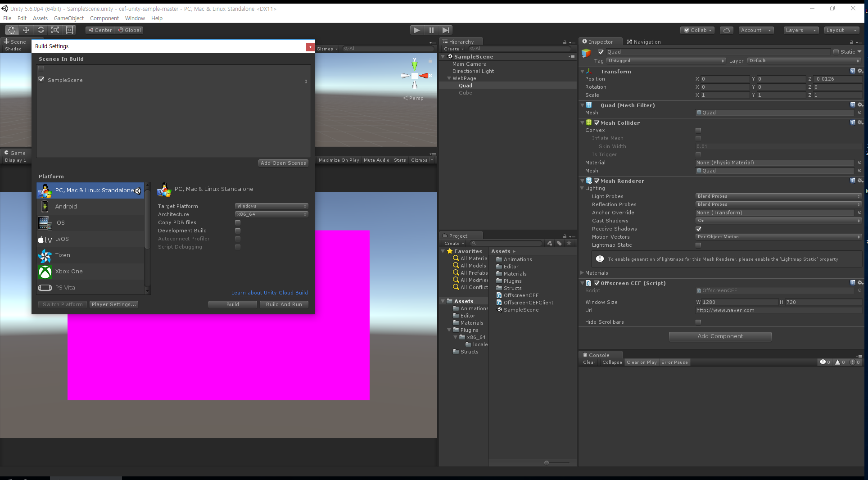This screenshot has height=480, width=868.
Task: Open the Cast Shadows dropdown
Action: 778,221
